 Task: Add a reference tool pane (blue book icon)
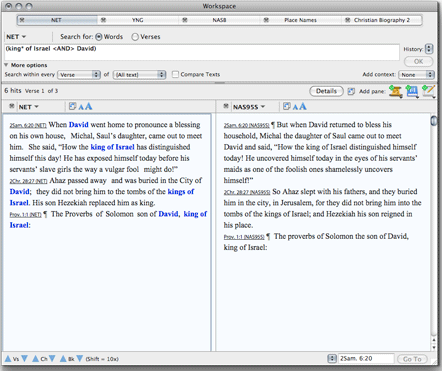412,91
